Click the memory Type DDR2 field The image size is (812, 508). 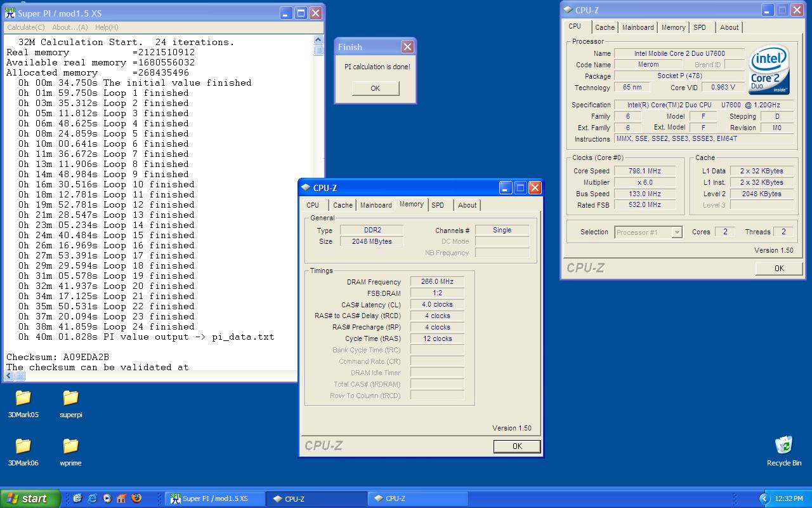tap(372, 231)
